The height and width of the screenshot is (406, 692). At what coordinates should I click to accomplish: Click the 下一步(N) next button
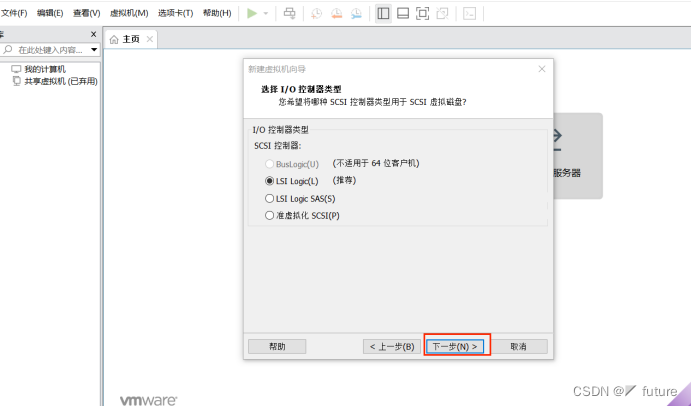coord(455,346)
